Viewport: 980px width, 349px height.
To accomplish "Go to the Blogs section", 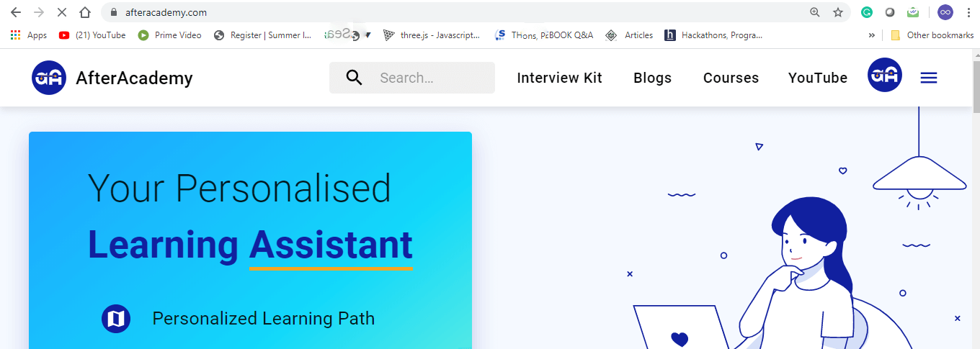I will tap(652, 78).
